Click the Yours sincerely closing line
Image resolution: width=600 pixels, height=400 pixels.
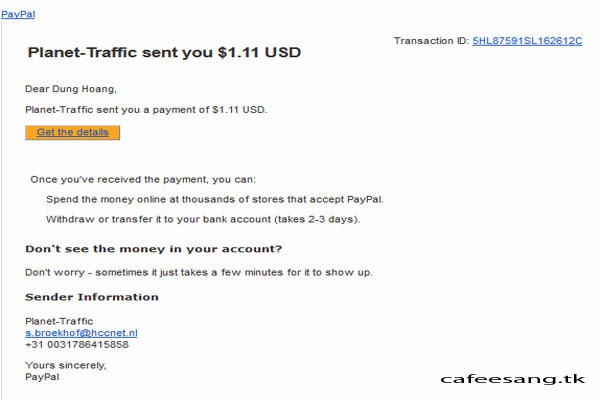pos(66,365)
